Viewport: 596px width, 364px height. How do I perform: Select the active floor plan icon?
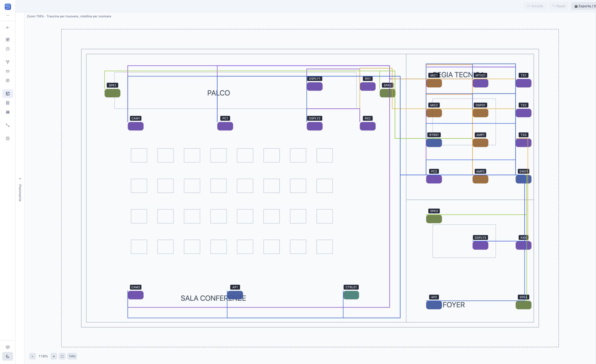pyautogui.click(x=8, y=94)
